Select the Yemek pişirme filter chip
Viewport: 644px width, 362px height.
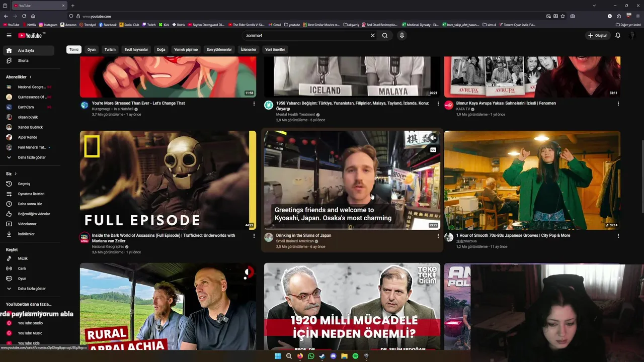click(x=186, y=50)
